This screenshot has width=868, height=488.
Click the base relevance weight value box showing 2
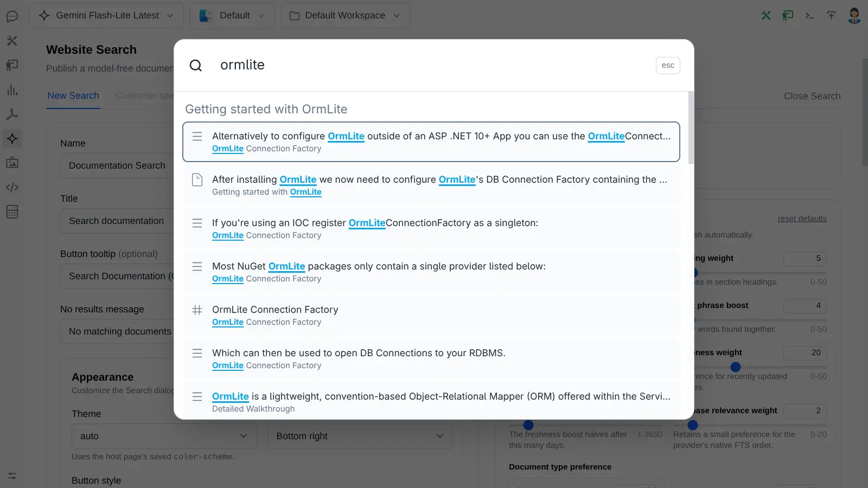click(x=805, y=411)
